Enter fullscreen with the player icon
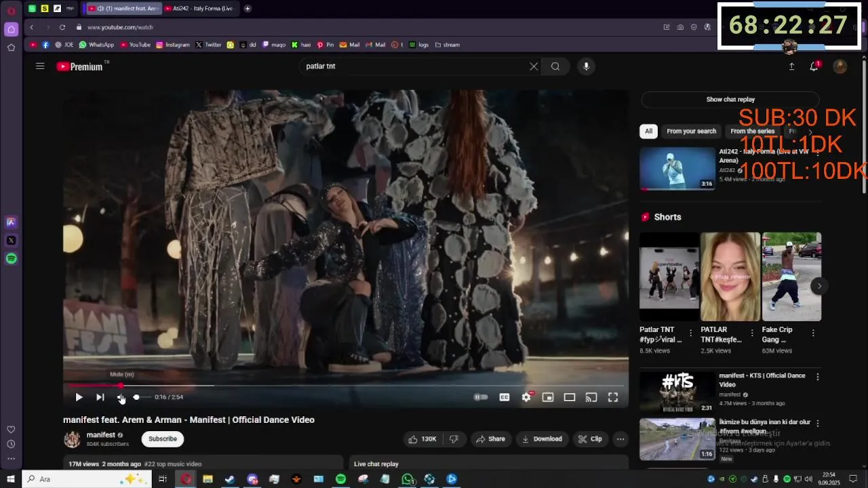The height and width of the screenshot is (488, 868). point(613,397)
